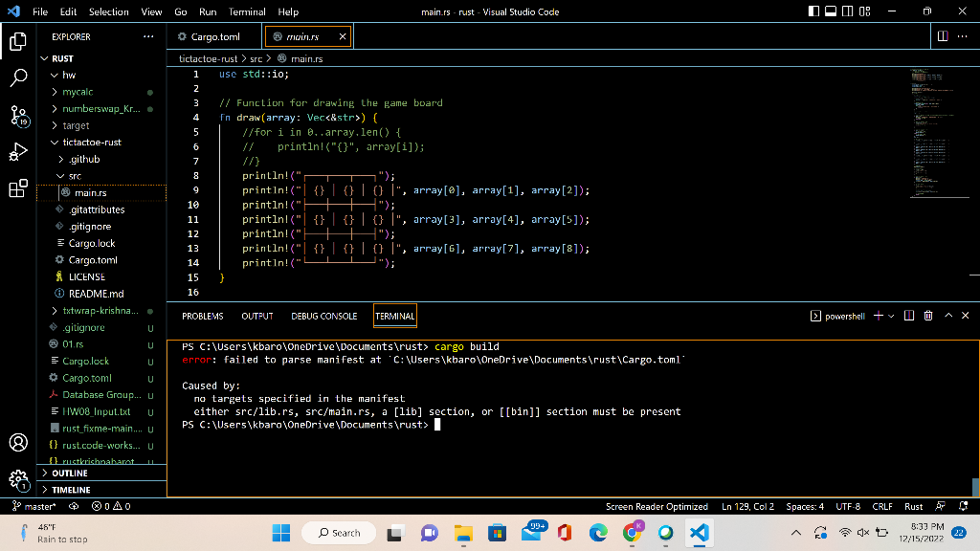The image size is (980, 551).
Task: Split the terminal using the split icon
Action: coord(911,315)
